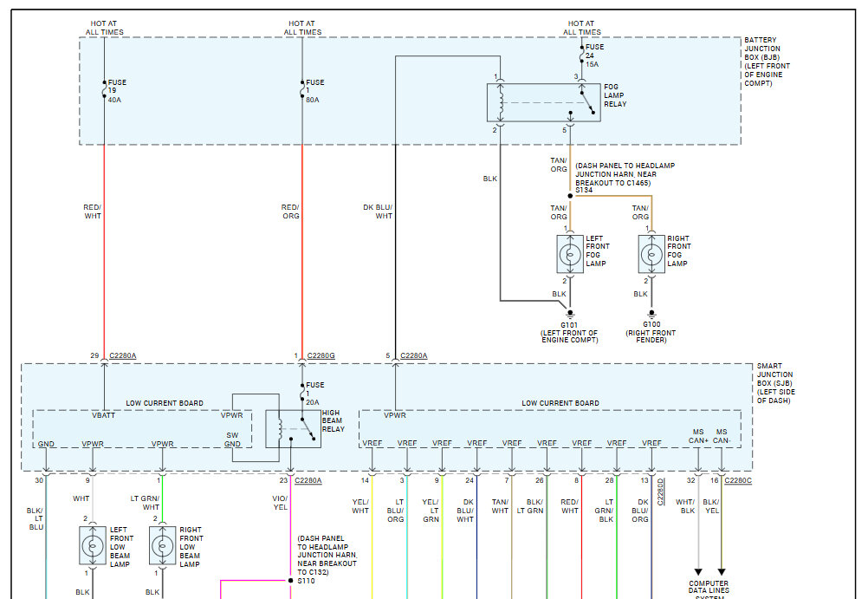Click the Fog Lamp Relay text label

pyautogui.click(x=615, y=95)
